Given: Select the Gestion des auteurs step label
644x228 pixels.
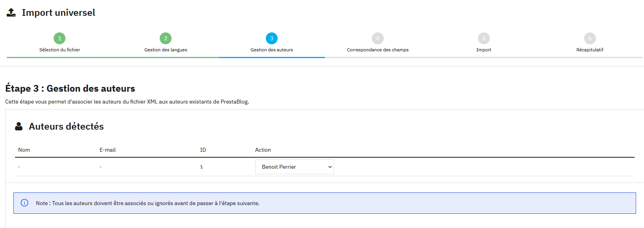Looking at the screenshot, I should [272, 50].
